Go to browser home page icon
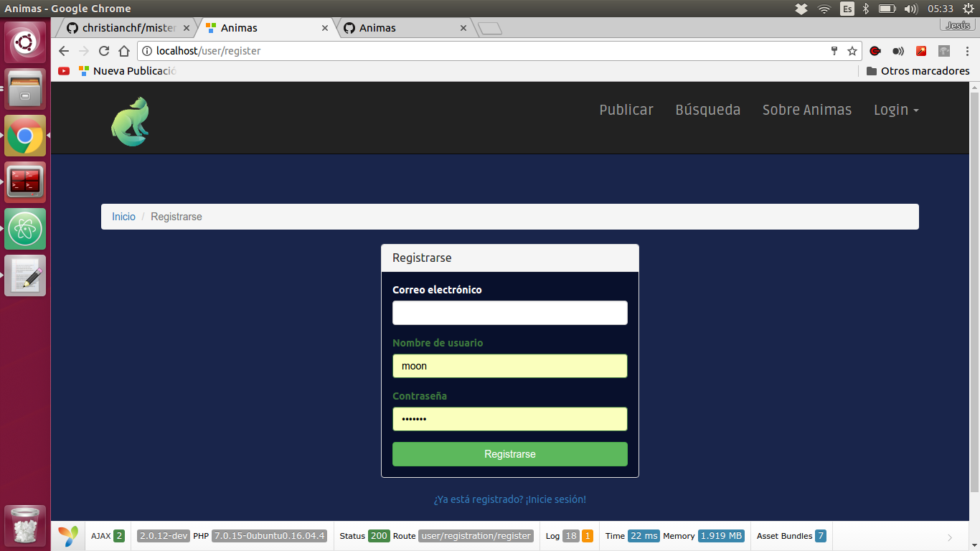The width and height of the screenshot is (980, 551). click(124, 51)
